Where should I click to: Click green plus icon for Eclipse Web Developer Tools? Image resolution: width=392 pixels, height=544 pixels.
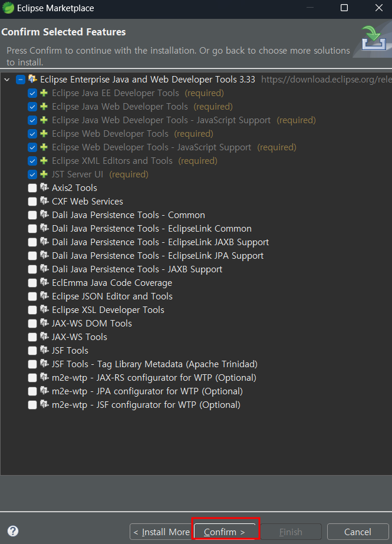(44, 134)
